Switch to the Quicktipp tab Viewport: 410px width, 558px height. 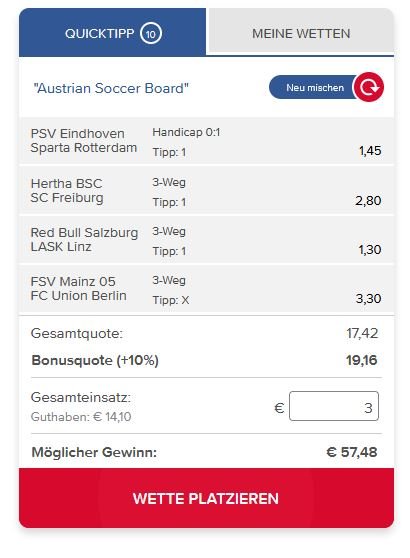(112, 32)
